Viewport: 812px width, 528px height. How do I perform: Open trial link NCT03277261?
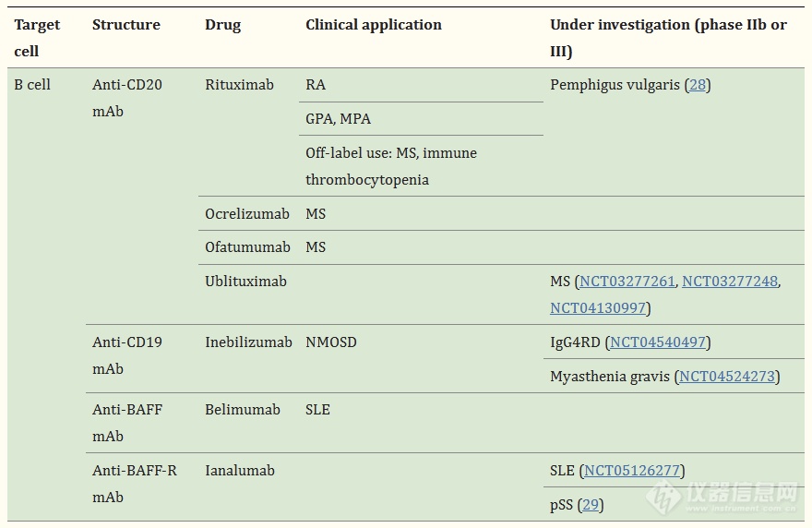(x=627, y=282)
